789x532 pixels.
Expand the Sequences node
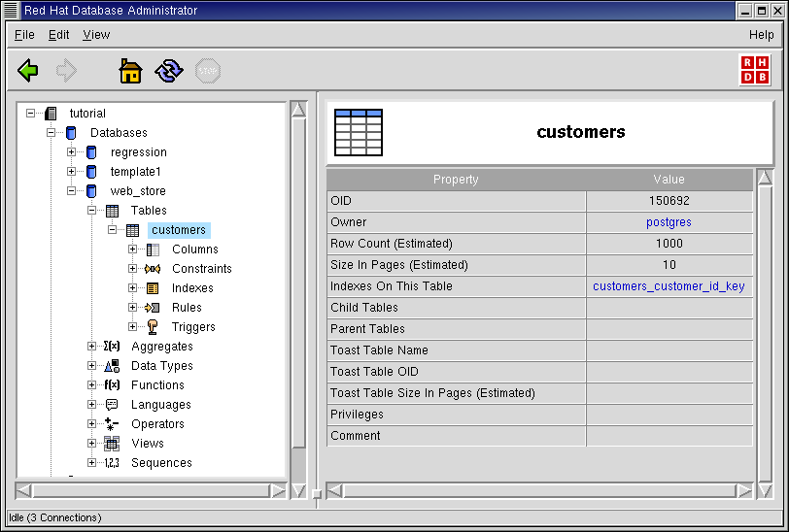(91, 463)
